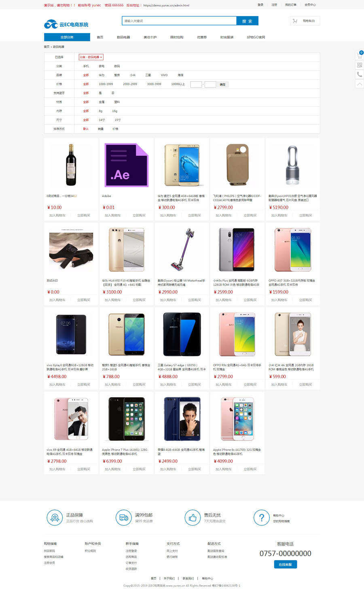Image resolution: width=364 pixels, height=605 pixels.
Task: Remove the 数码电器 selected filter tag
Action: tap(101, 57)
